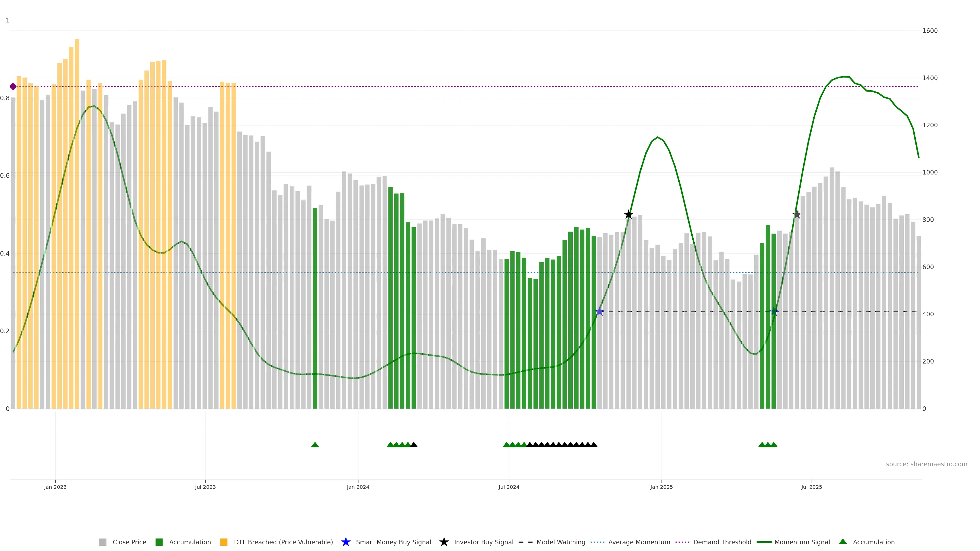Image resolution: width=980 pixels, height=551 pixels.
Task: Click the Jan 2024 x-axis label
Action: pos(358,487)
